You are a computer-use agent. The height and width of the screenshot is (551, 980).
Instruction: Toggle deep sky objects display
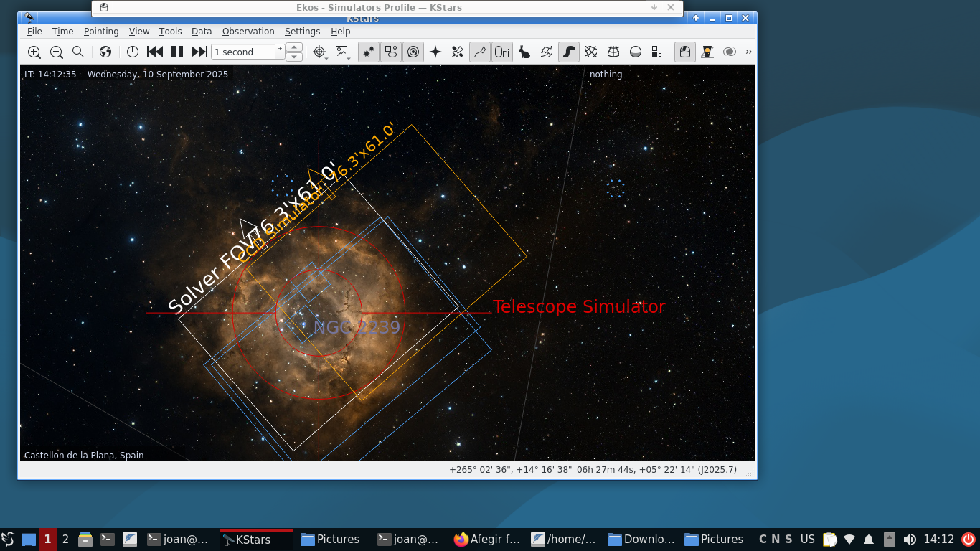tap(391, 52)
